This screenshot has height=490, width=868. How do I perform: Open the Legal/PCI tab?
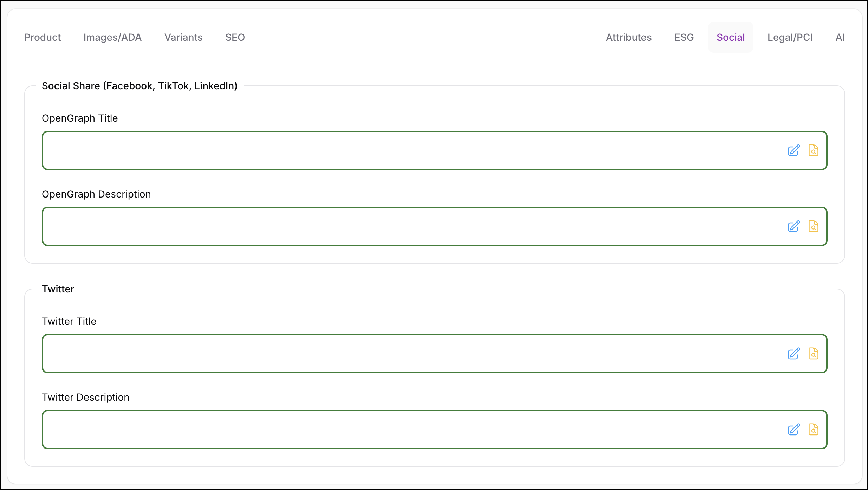(x=790, y=37)
